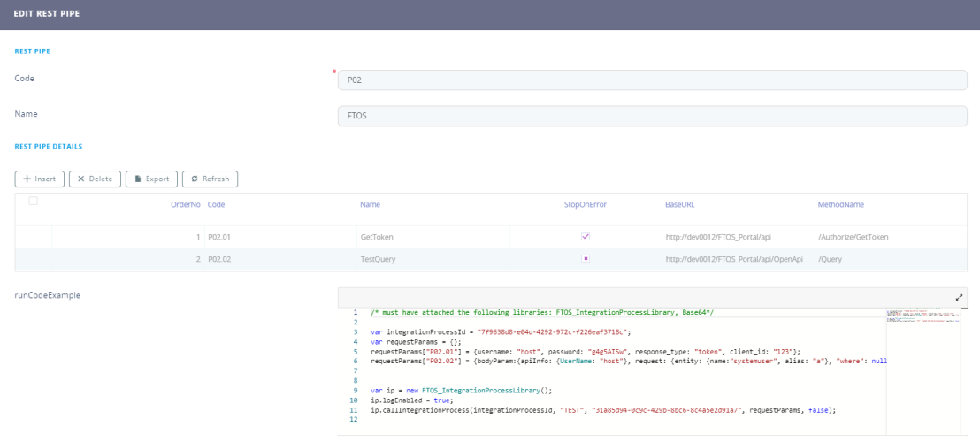Click the Insert button
This screenshot has width=980, height=442.
coord(40,179)
